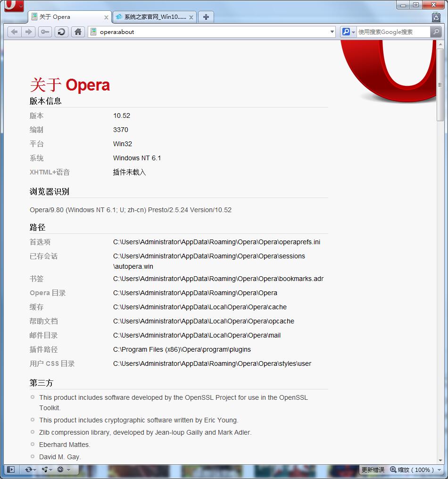Navigate back to the previous page
The image size is (448, 479).
point(15,32)
